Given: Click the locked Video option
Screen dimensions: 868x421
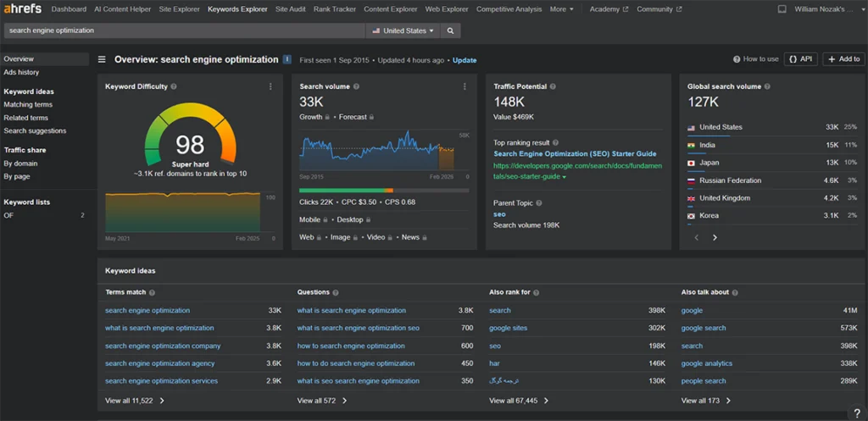Looking at the screenshot, I should pos(379,237).
